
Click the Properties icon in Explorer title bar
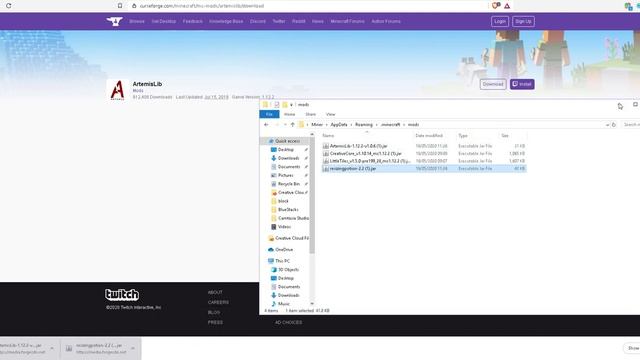pos(277,105)
